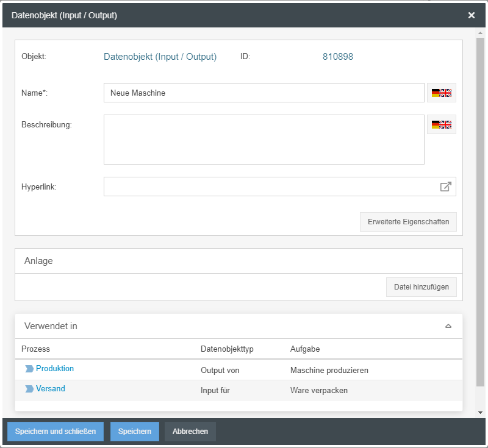Focus the Hyperlink input field
The image size is (488, 448).
(x=268, y=187)
